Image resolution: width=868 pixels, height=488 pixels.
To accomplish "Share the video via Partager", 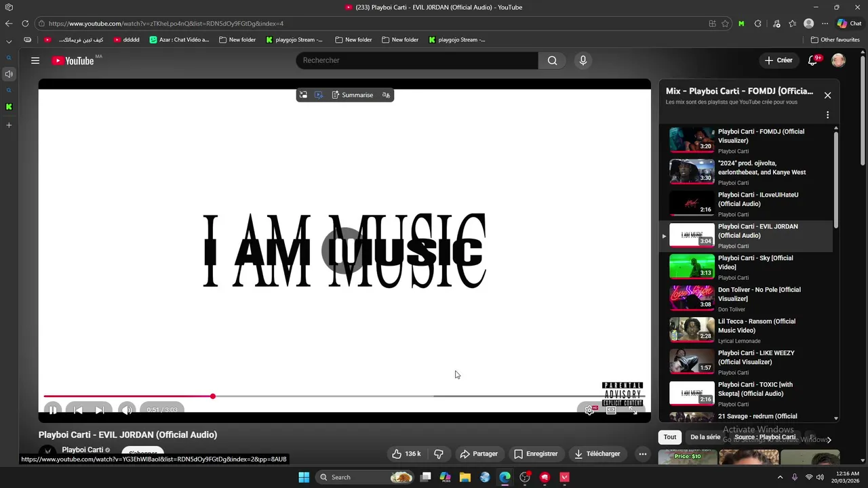I will (479, 454).
